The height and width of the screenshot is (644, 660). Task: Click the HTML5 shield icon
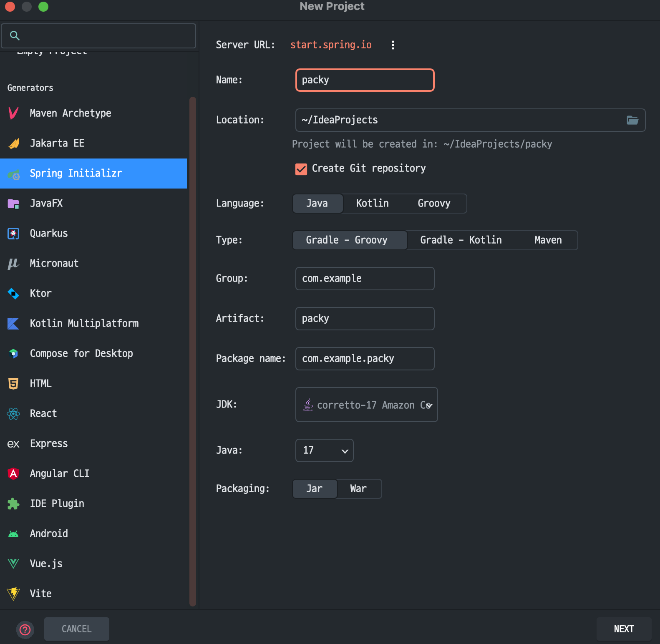[13, 384]
